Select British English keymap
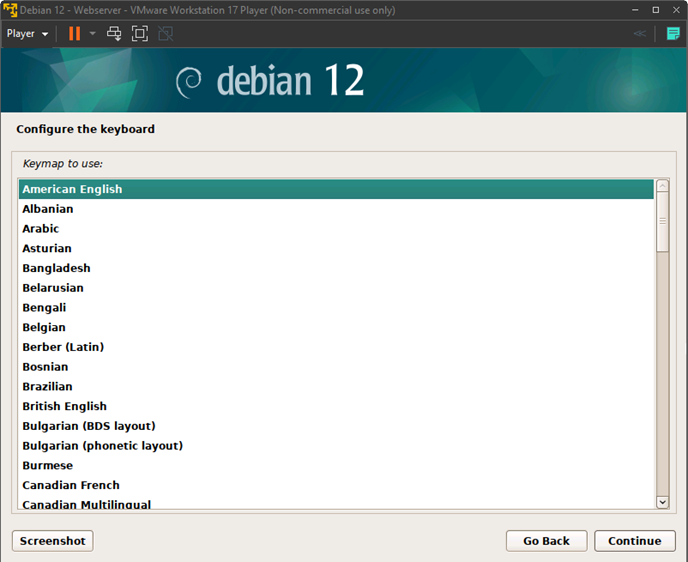 tap(64, 406)
